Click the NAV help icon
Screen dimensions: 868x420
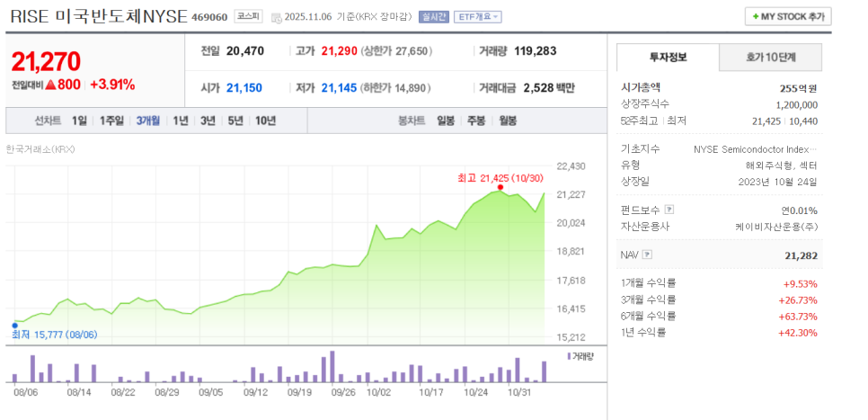647,255
